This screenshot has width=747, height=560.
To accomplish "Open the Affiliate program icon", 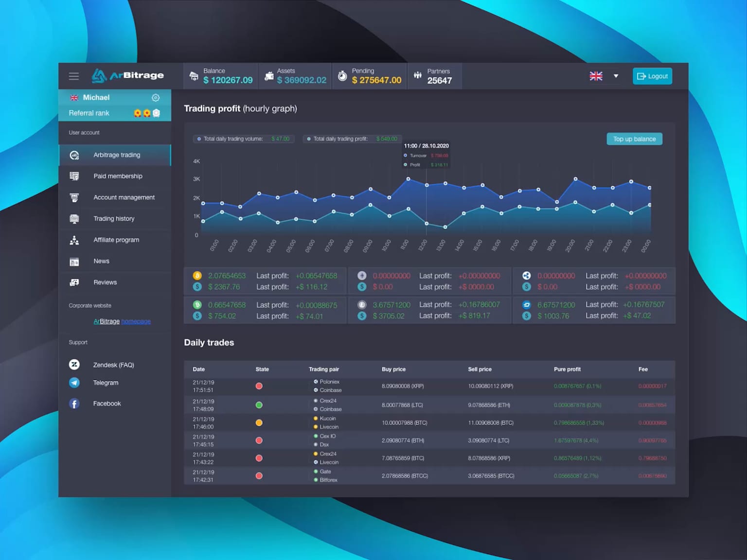I will pyautogui.click(x=74, y=240).
